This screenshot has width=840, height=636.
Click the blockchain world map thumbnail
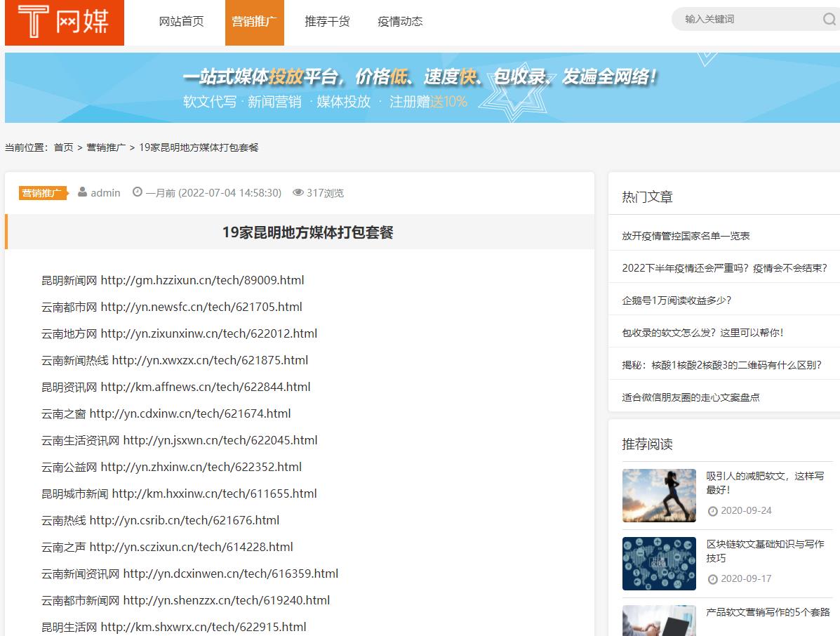pos(659,564)
